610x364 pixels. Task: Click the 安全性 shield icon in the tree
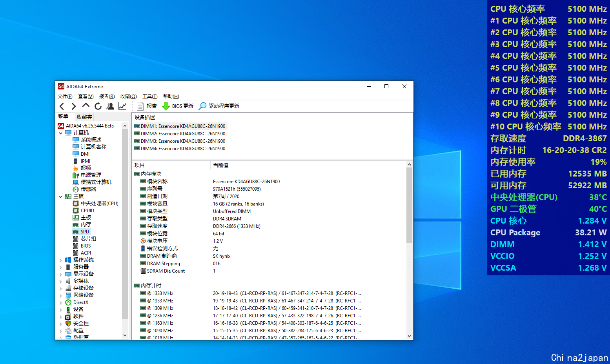pyautogui.click(x=68, y=324)
